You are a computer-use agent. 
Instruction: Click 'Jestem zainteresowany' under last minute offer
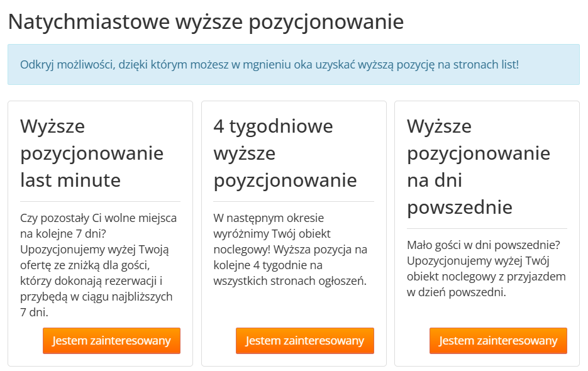111,341
